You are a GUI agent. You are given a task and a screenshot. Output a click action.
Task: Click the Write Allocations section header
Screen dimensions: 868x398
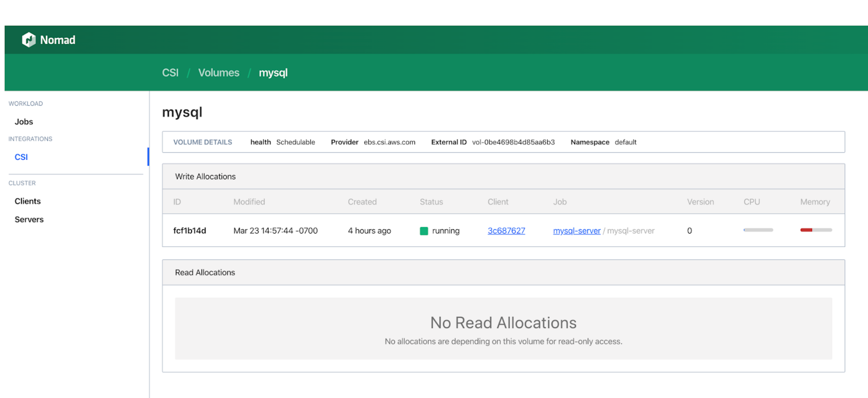(x=206, y=176)
